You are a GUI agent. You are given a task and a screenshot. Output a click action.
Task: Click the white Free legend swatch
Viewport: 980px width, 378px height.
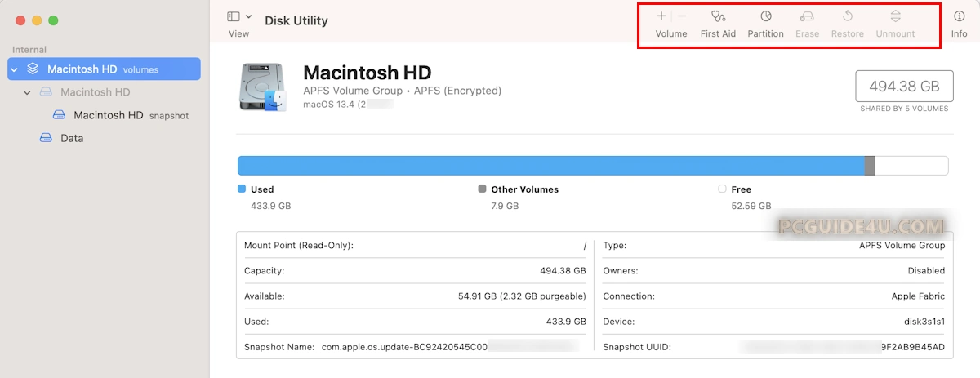click(x=722, y=189)
